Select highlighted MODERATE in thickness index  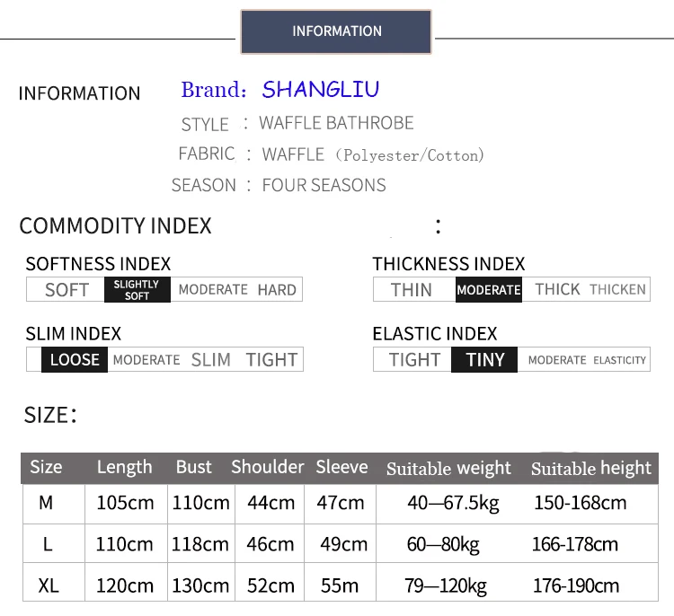pos(488,289)
